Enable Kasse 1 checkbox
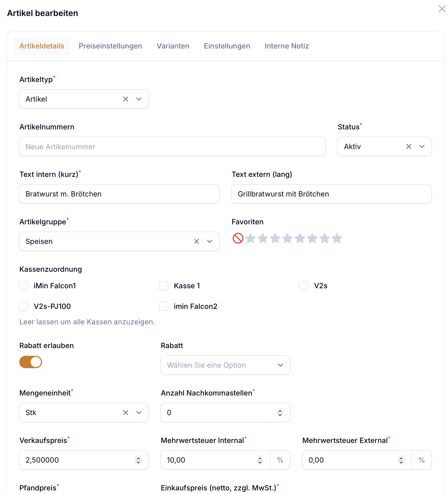This screenshot has width=448, height=494. tap(164, 286)
